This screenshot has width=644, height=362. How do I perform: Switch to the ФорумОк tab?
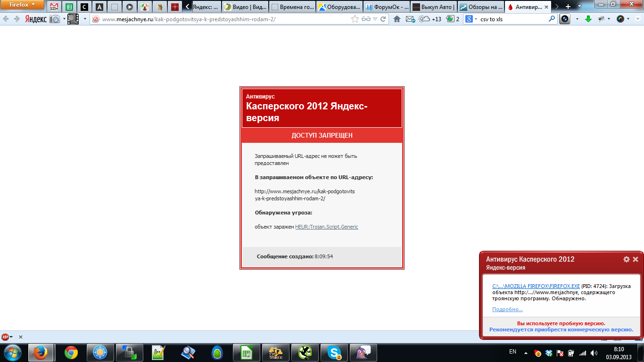point(387,7)
